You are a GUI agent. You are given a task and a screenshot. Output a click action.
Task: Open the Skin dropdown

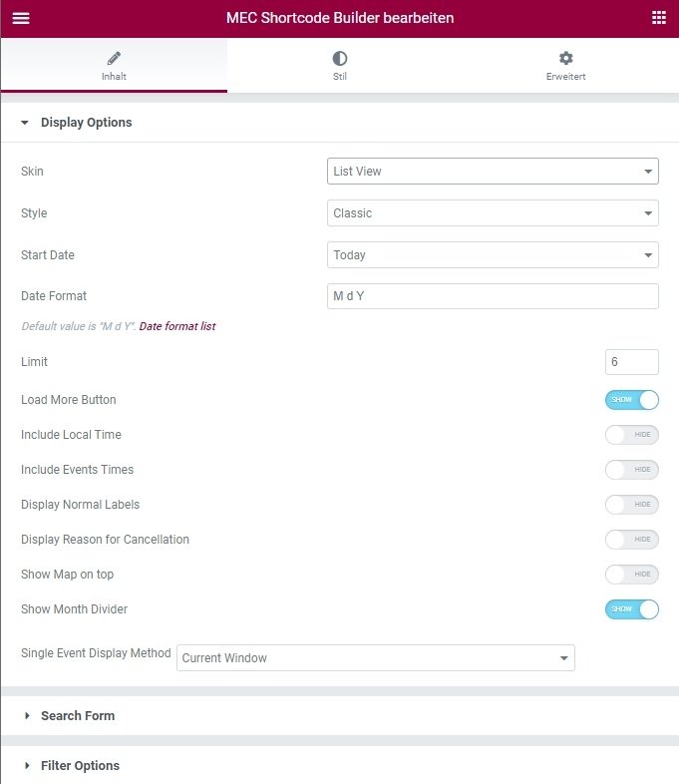point(493,172)
